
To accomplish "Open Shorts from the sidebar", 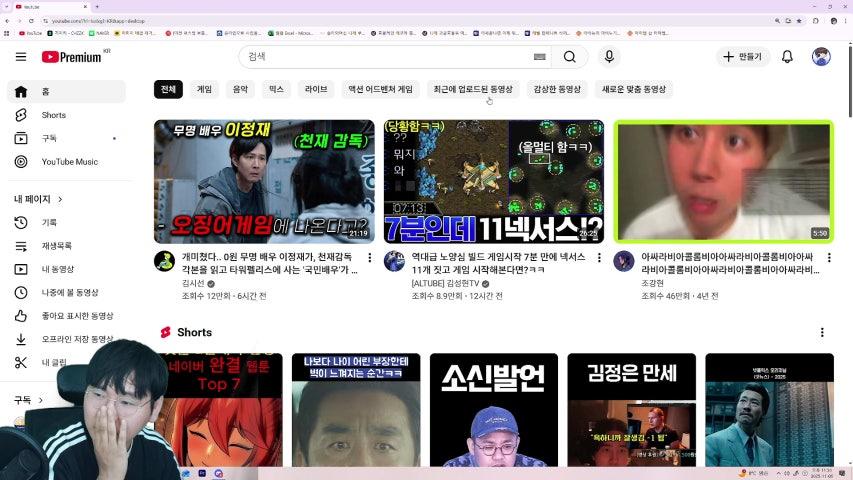I will coord(54,115).
